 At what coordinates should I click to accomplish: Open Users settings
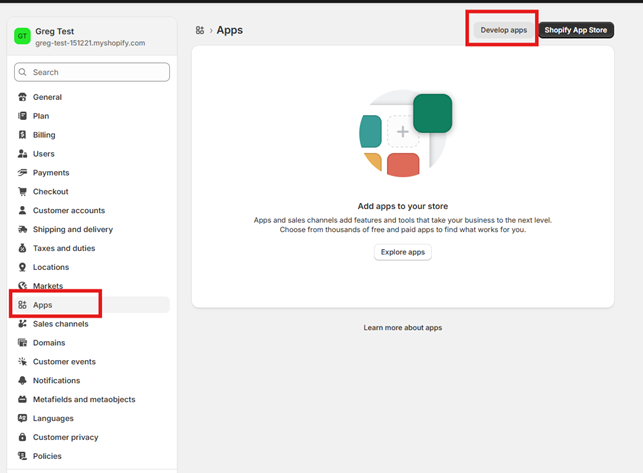click(x=92, y=154)
